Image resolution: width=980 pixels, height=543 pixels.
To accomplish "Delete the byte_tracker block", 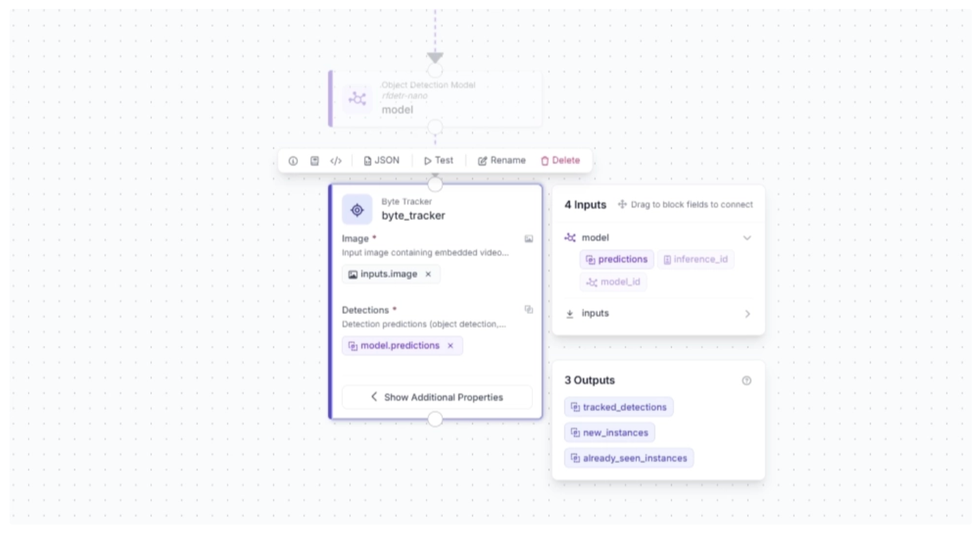I will (560, 161).
